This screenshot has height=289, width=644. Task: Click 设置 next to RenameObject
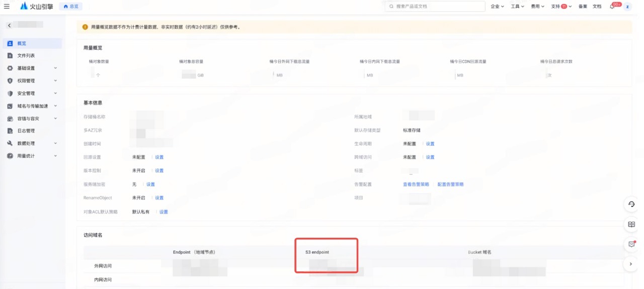159,198
